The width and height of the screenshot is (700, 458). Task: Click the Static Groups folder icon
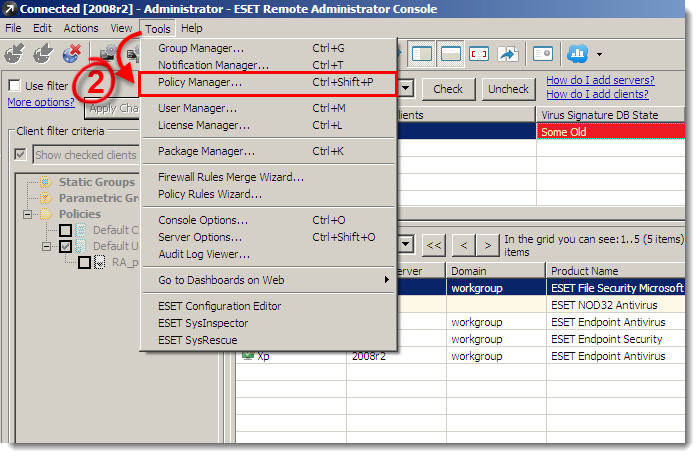pyautogui.click(x=45, y=182)
